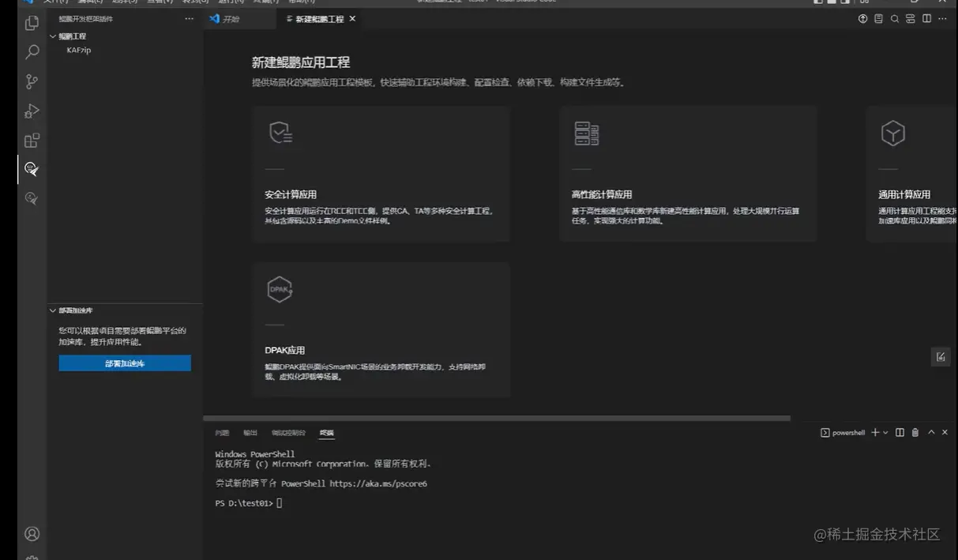Image resolution: width=958 pixels, height=560 pixels.
Task: Open the second Kunpeng plugin icon below it
Action: pos(32,198)
